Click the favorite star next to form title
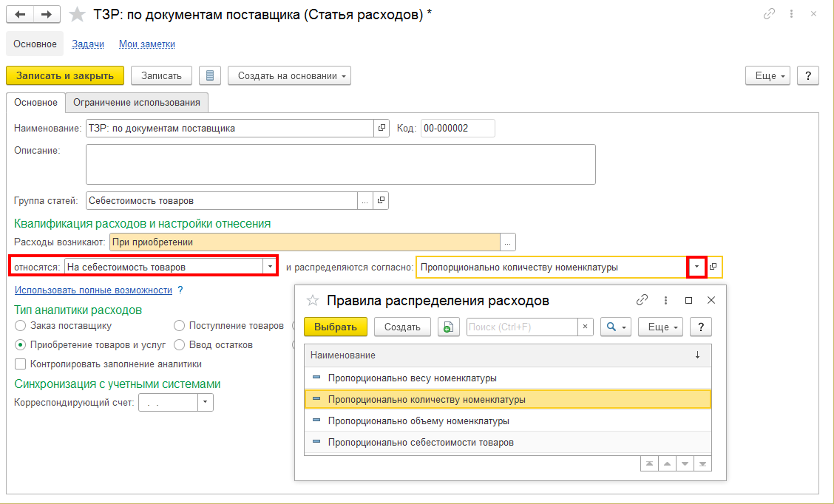834x504 pixels. click(x=75, y=15)
